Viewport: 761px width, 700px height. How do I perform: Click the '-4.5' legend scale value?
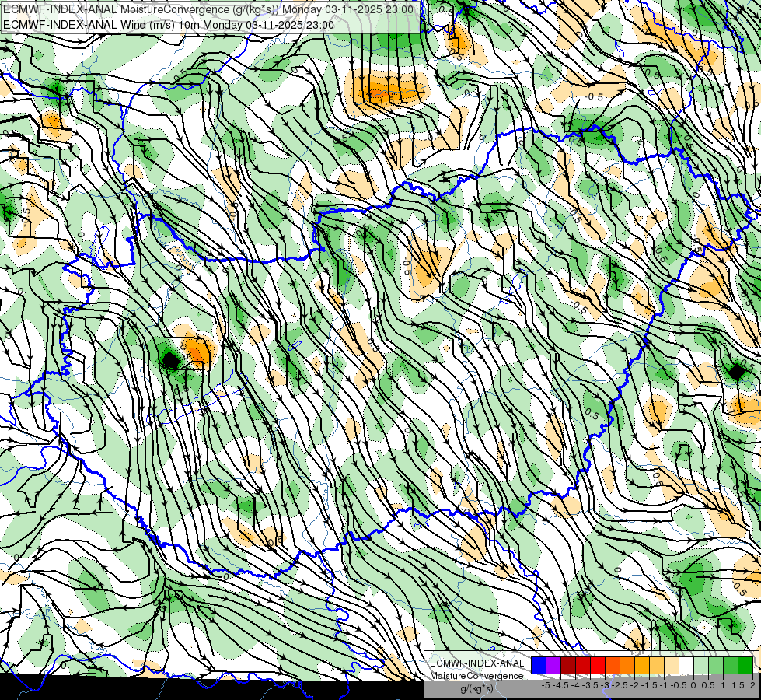click(x=562, y=685)
